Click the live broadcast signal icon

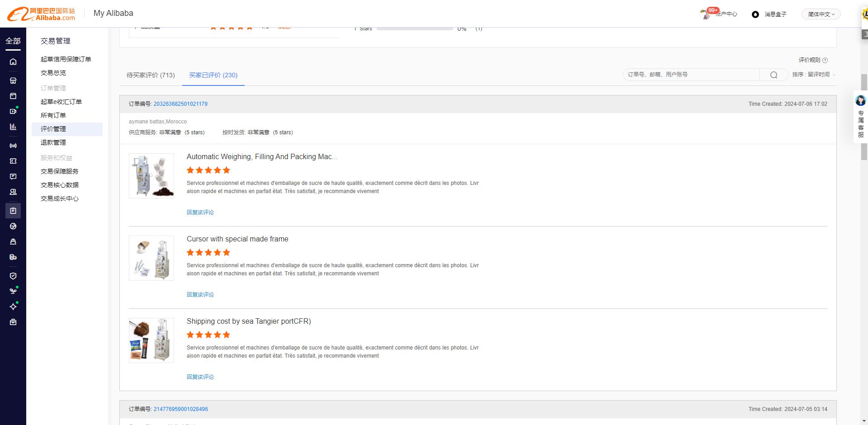(13, 146)
